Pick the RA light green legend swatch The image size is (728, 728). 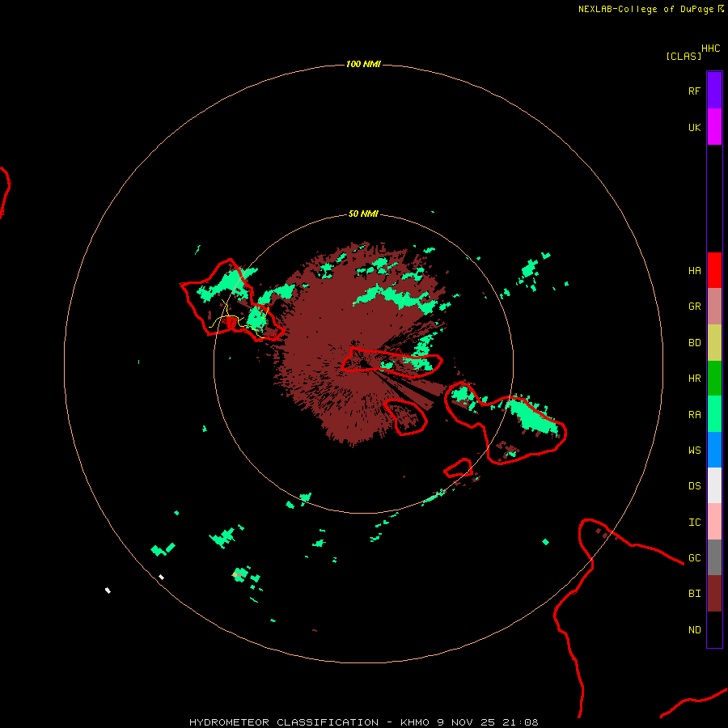pyautogui.click(x=714, y=414)
